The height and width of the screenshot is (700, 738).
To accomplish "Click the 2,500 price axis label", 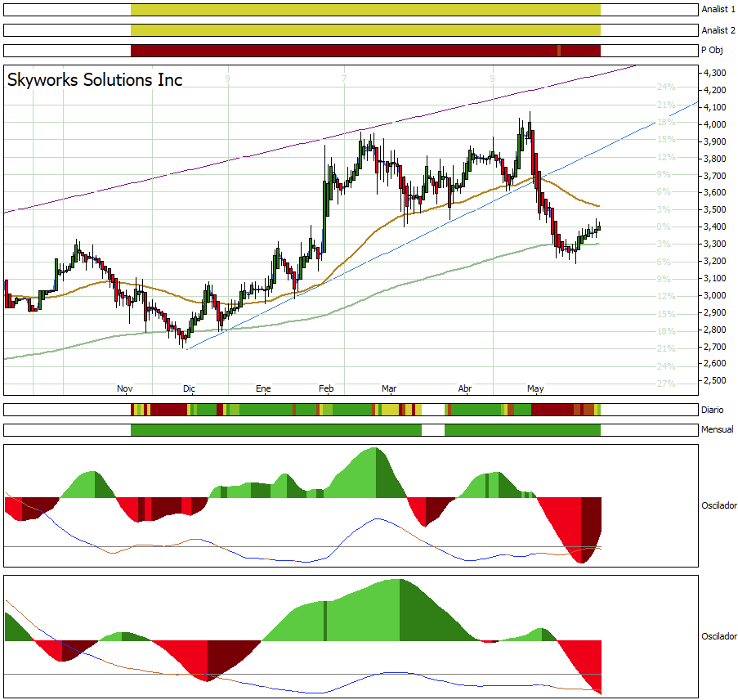I will pos(715,380).
